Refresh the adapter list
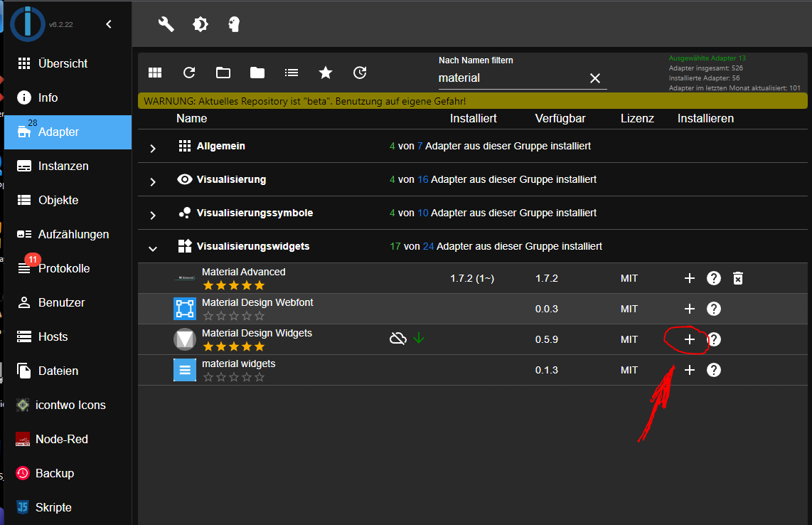 [189, 73]
